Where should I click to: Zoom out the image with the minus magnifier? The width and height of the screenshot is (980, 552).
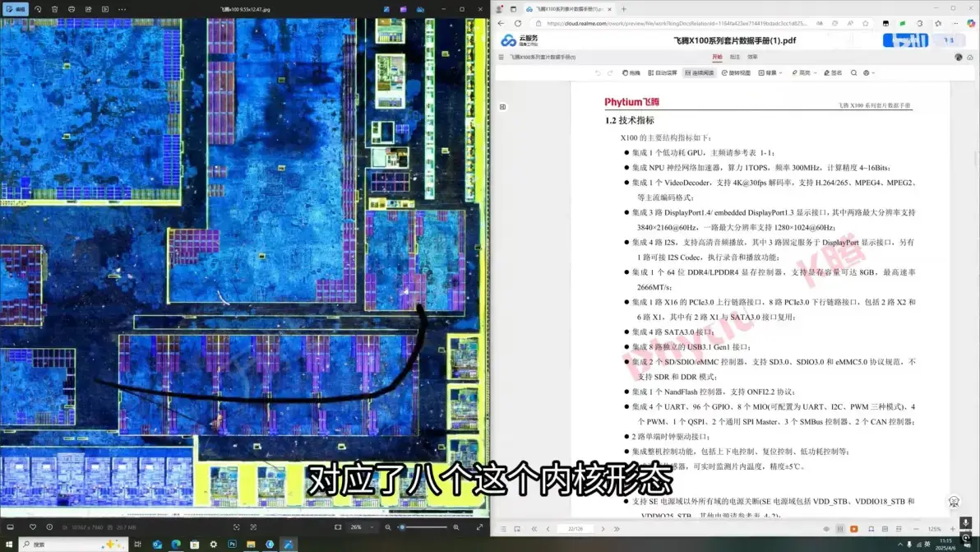pyautogui.click(x=387, y=527)
